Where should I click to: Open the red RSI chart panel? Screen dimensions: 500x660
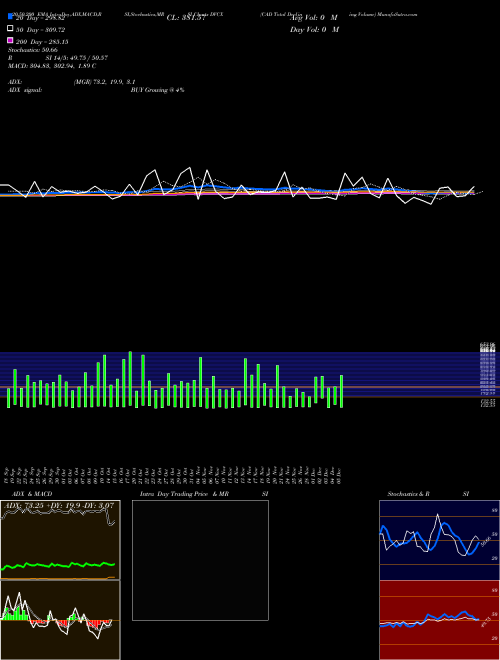[x=439, y=620]
